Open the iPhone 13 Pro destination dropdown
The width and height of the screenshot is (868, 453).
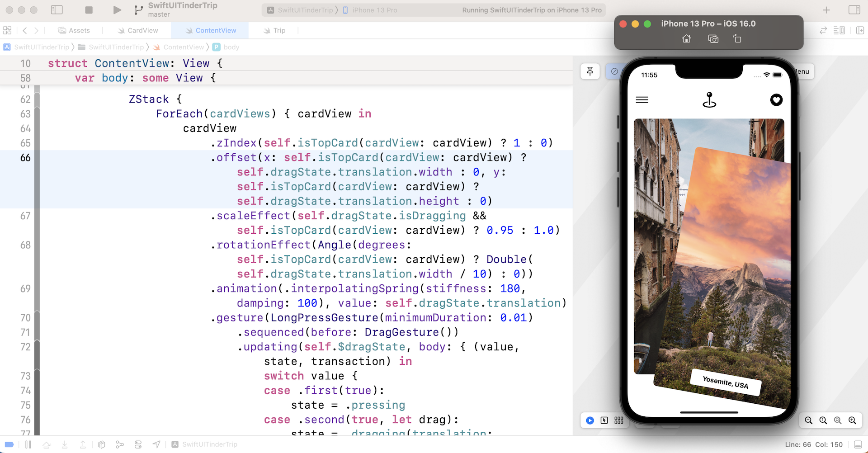click(371, 10)
